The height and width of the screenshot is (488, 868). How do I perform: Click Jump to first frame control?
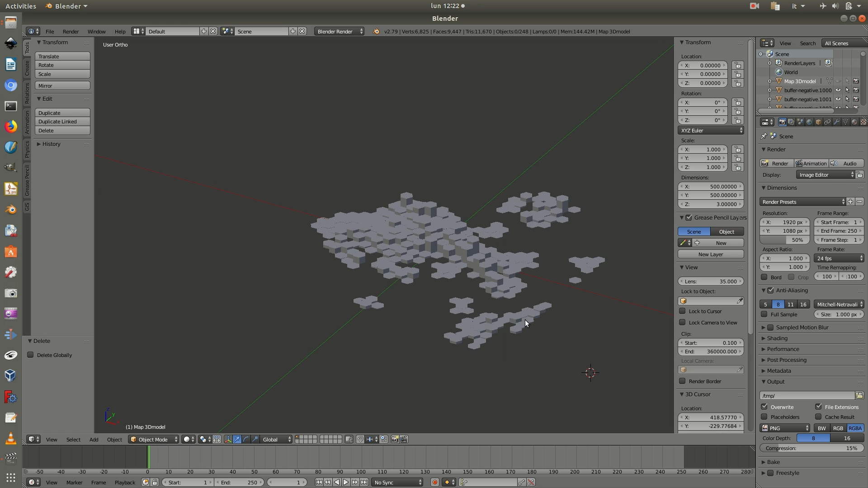pos(319,482)
